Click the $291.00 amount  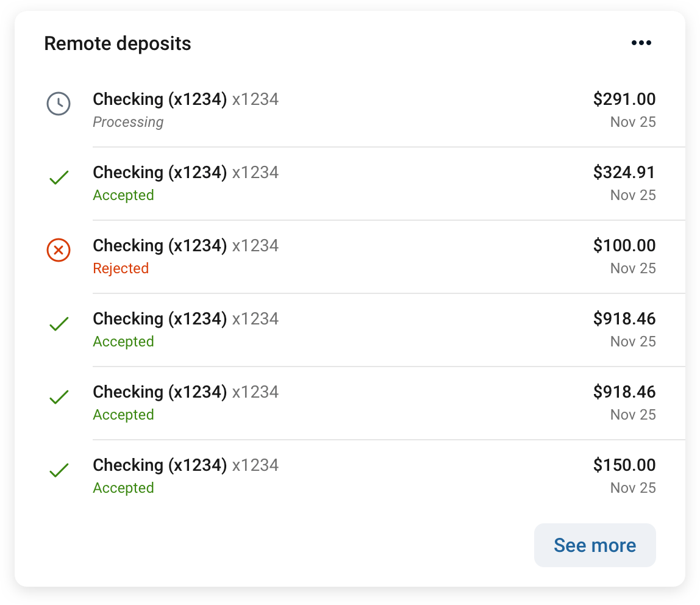(x=624, y=99)
